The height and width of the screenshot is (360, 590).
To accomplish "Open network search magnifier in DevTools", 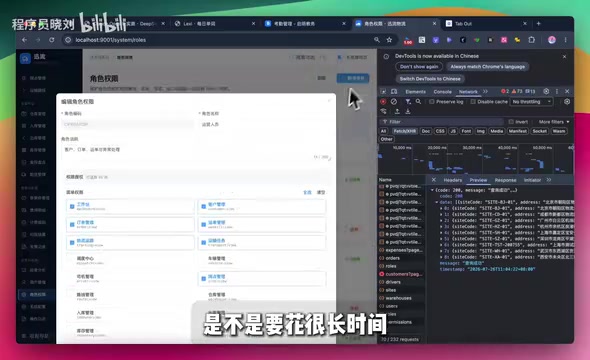I will tap(418, 102).
